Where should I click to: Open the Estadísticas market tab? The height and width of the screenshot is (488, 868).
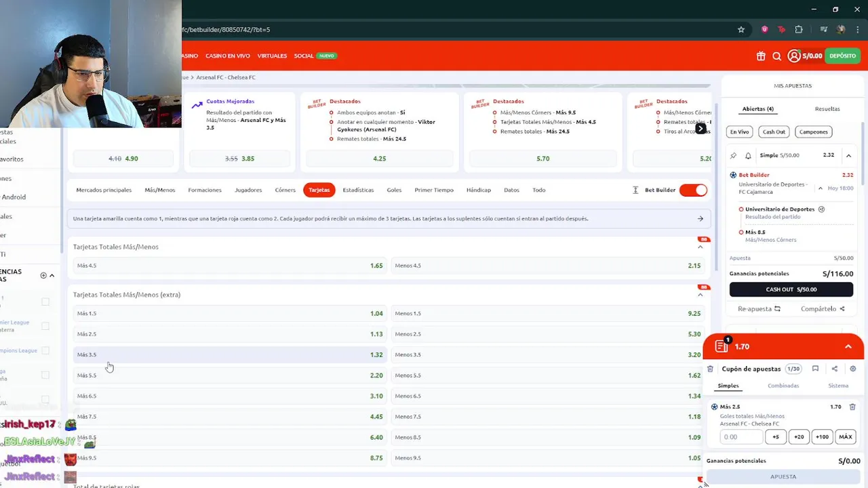click(358, 190)
